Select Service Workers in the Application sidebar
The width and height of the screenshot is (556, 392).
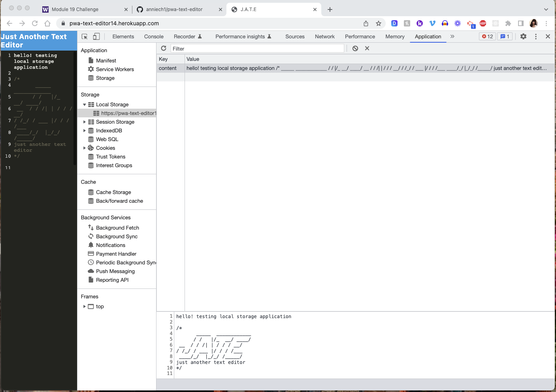[x=115, y=69]
